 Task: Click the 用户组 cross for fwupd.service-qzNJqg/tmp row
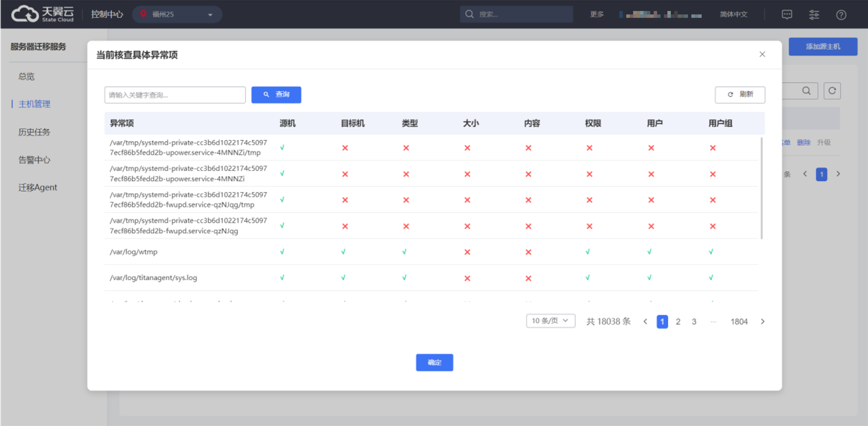pos(713,200)
